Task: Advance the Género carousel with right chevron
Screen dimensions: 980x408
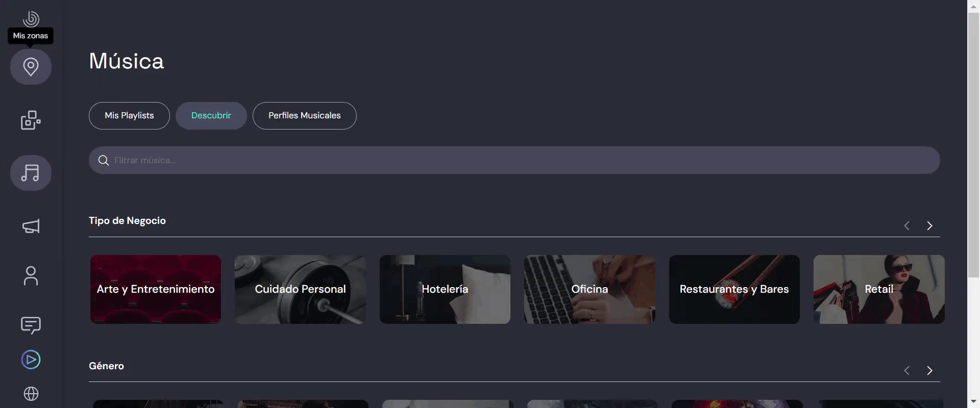Action: pos(929,371)
